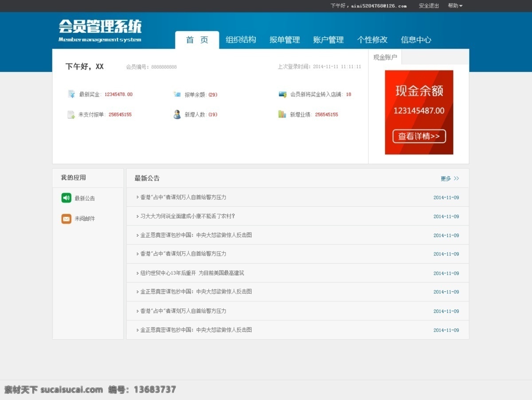Image resolution: width=532 pixels, height=400 pixels.
Task: Open first 香港"占中"者谋划万人自首 announcement
Action: point(184,197)
